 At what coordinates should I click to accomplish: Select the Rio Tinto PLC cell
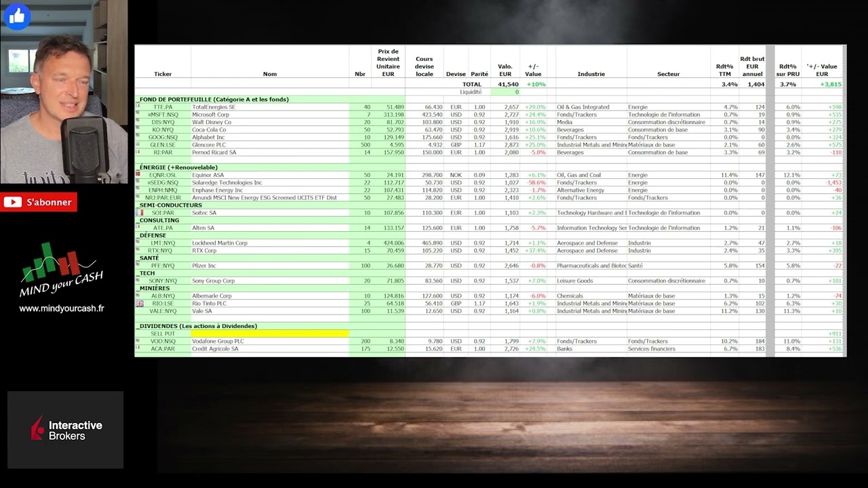tap(270, 304)
